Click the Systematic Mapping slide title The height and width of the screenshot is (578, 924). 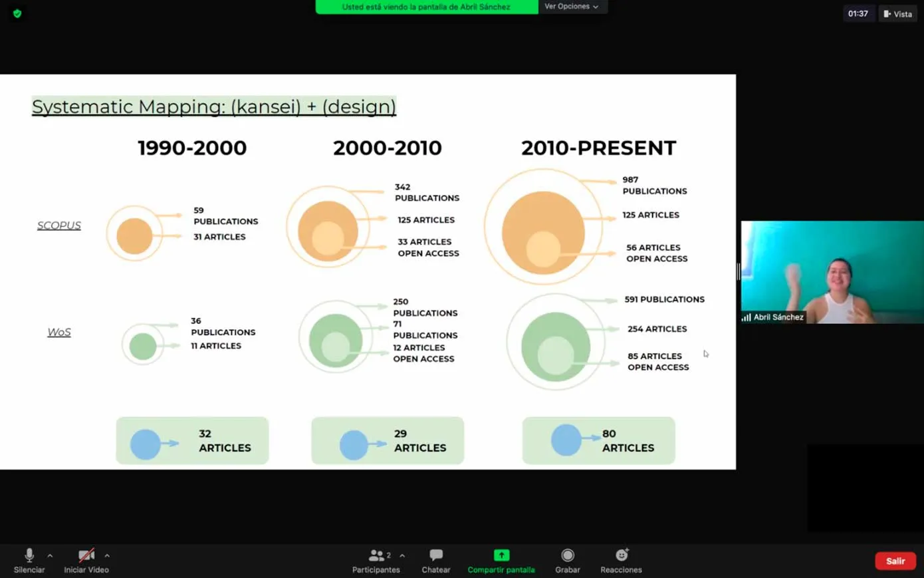tap(213, 106)
